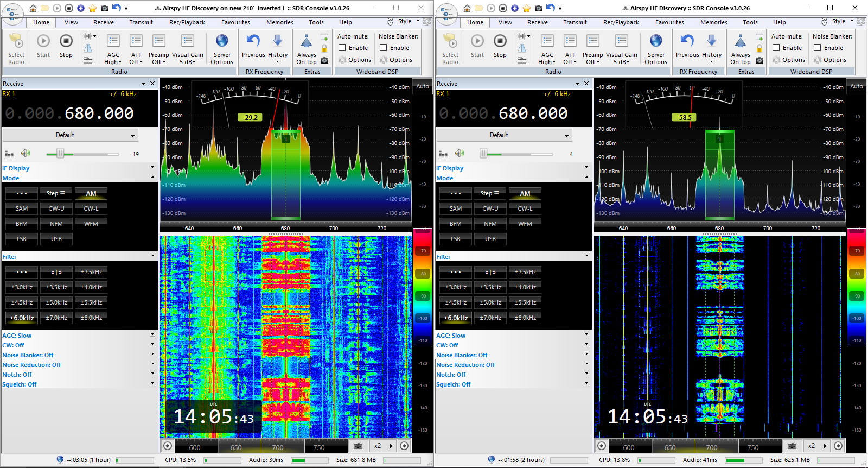Open the Memories tab in right window

[x=713, y=22]
